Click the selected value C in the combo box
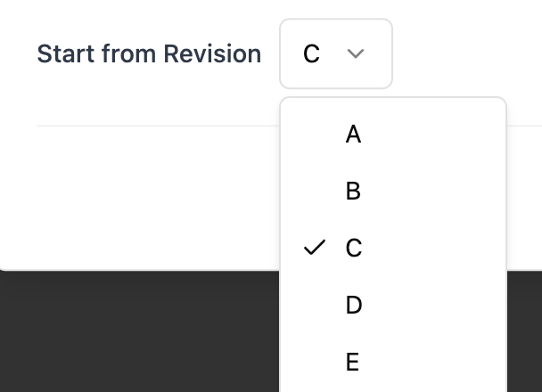Screen dimensions: 542x392 311,54
